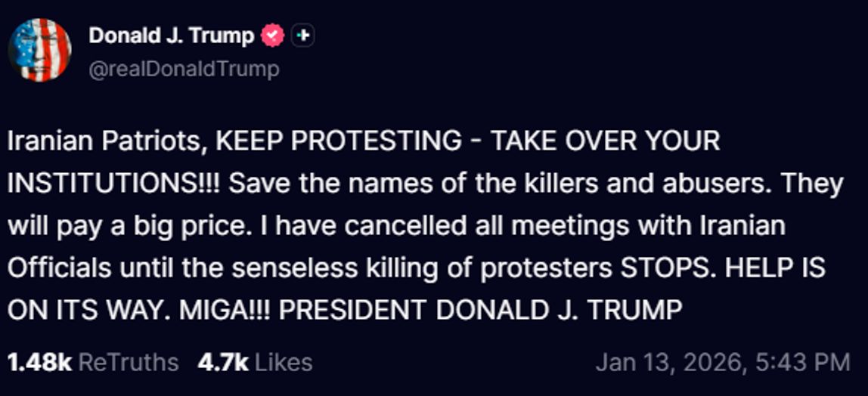Click the 4.7k likes number

(x=222, y=362)
